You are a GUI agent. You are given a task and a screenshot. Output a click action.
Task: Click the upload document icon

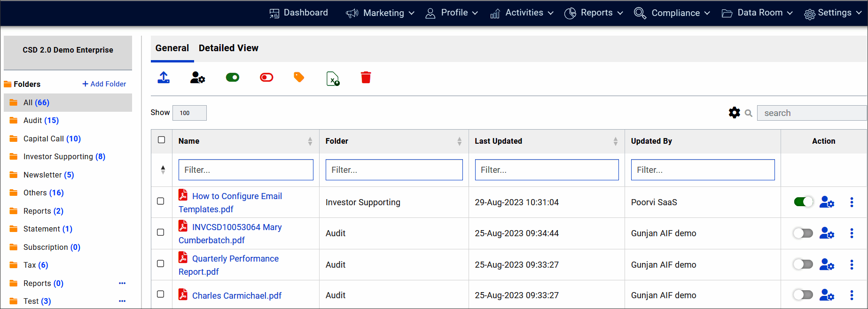164,77
